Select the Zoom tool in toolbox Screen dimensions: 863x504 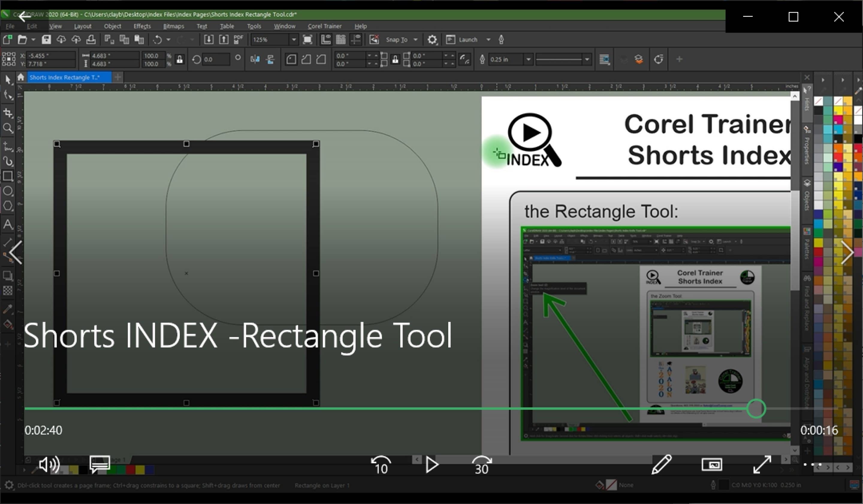pyautogui.click(x=8, y=128)
